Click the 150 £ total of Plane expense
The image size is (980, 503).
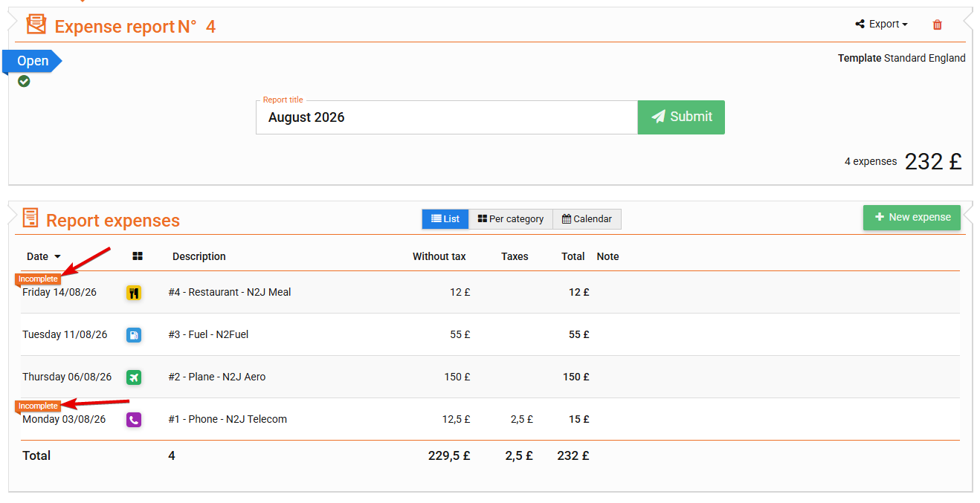[576, 377]
